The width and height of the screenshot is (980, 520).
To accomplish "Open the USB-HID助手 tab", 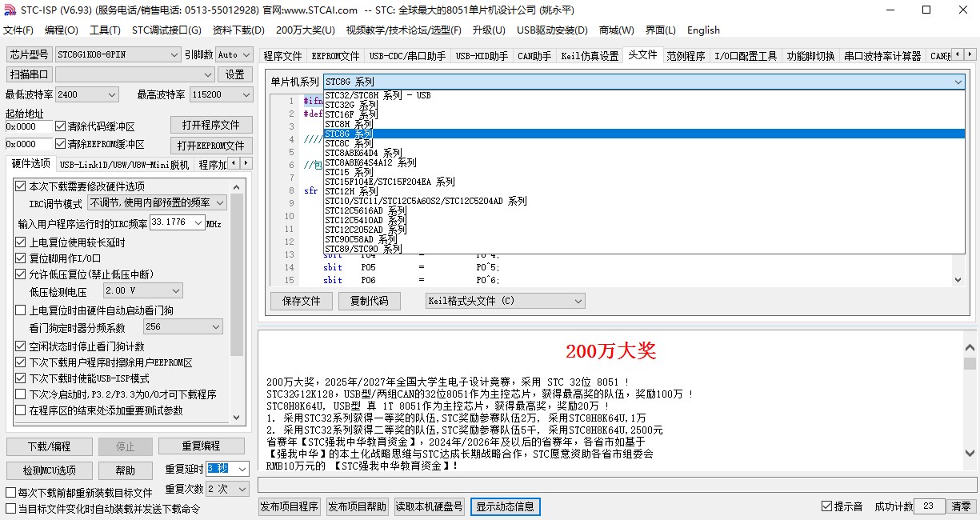I will tap(482, 56).
